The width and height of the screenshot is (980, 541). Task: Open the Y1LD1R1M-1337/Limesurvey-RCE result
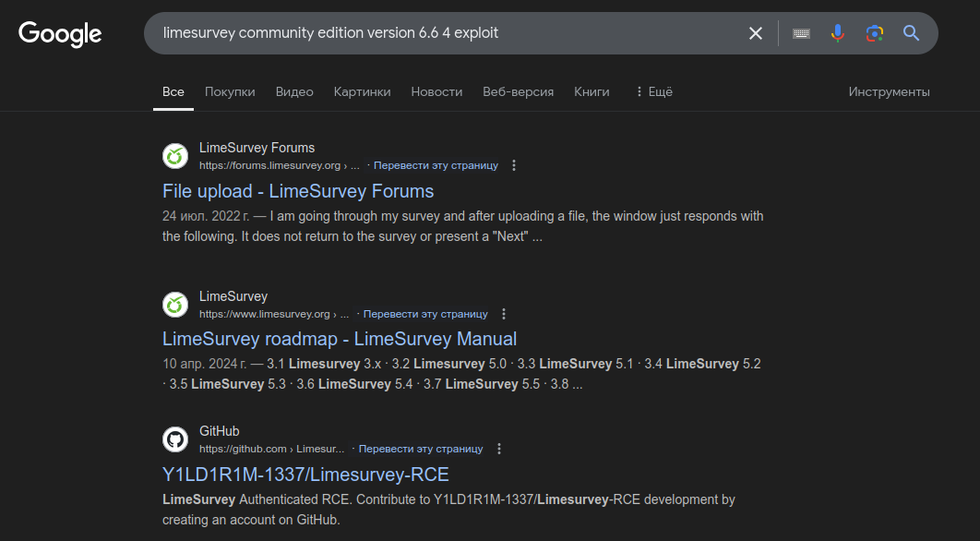[305, 475]
